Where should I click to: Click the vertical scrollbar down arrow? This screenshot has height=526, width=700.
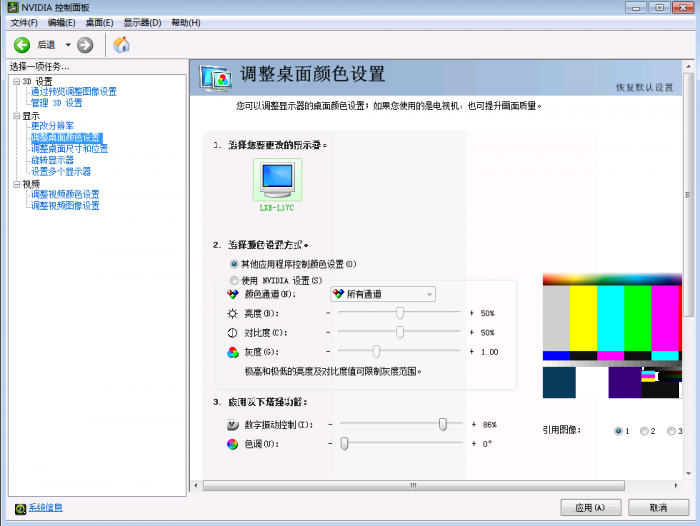688,473
